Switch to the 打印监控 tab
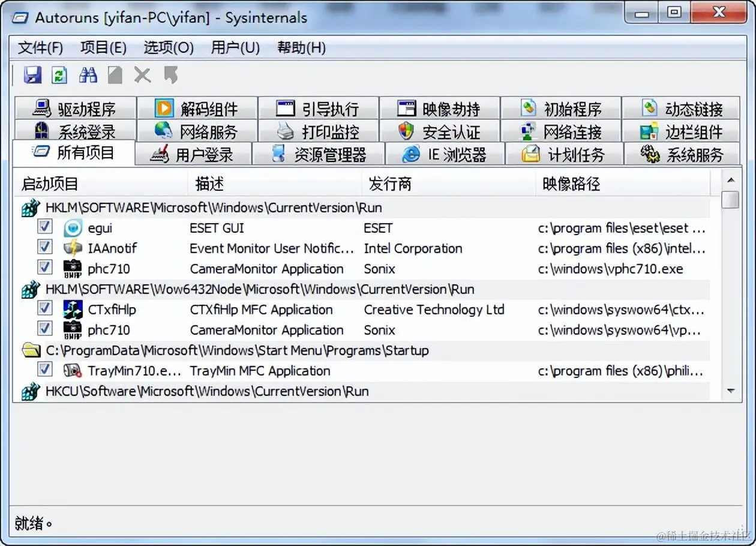 (x=319, y=131)
